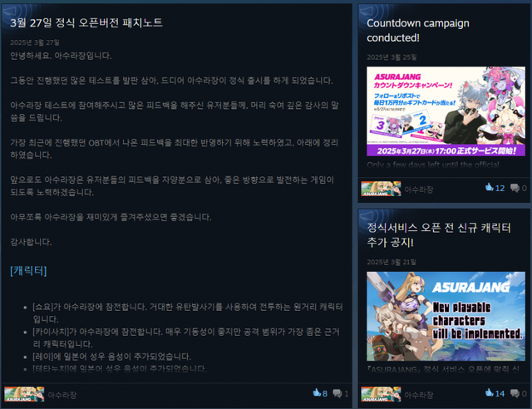Click ASURAJANG logo under 신규 캐릭터 card
The width and height of the screenshot is (532, 409).
click(381, 393)
